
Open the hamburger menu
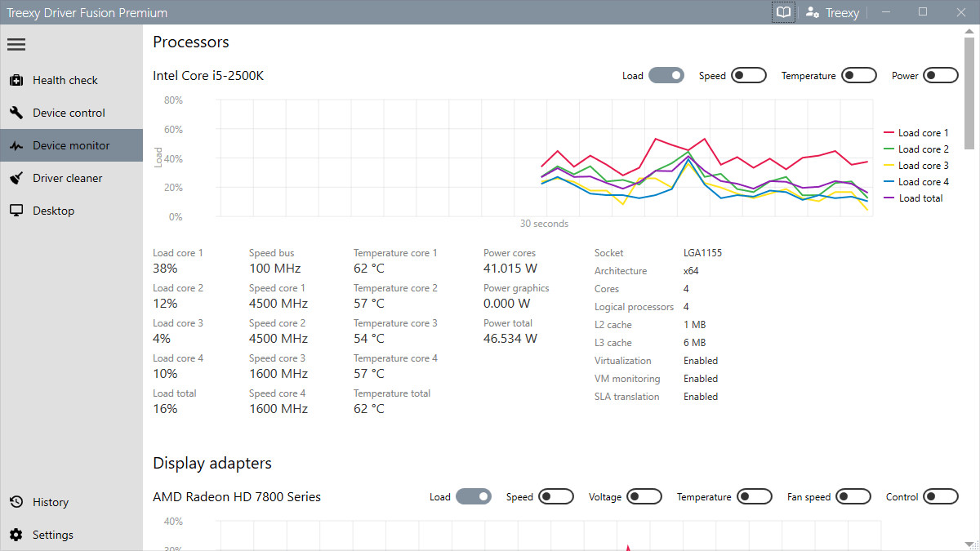[16, 44]
